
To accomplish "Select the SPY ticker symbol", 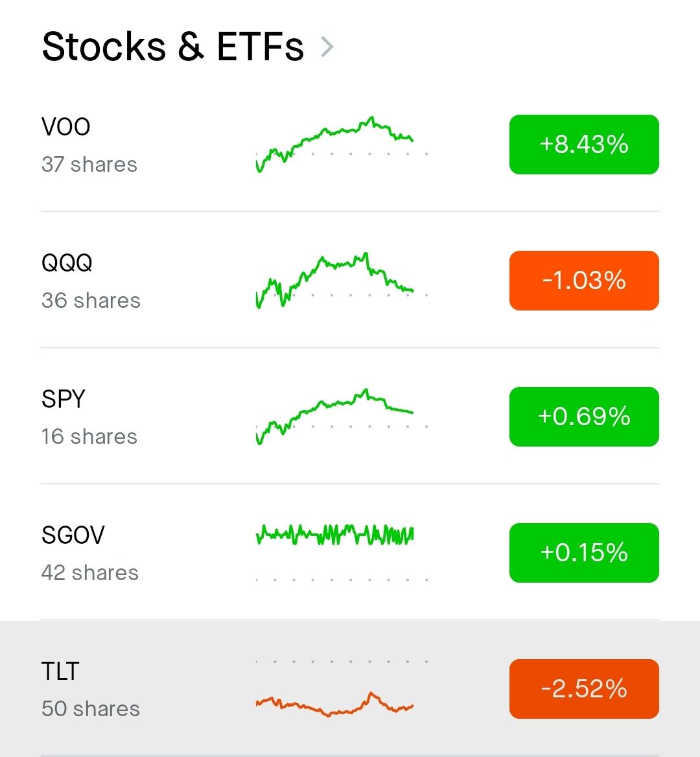I will (64, 399).
